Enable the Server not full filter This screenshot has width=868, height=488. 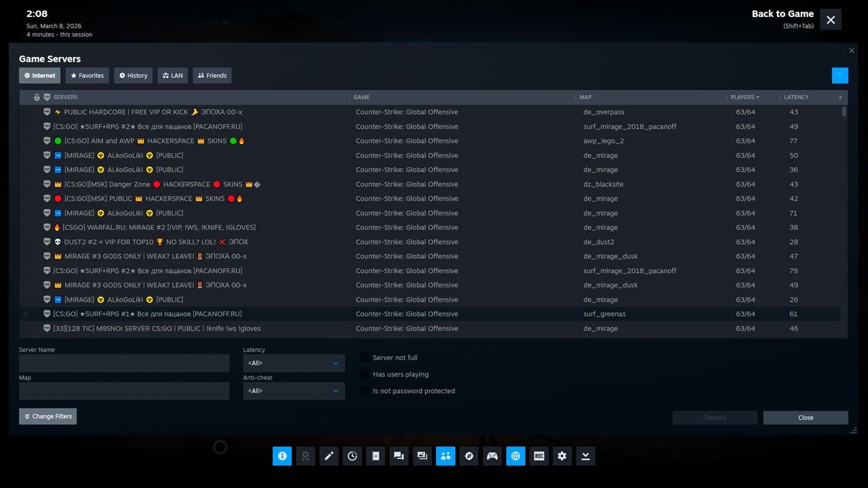click(x=365, y=357)
